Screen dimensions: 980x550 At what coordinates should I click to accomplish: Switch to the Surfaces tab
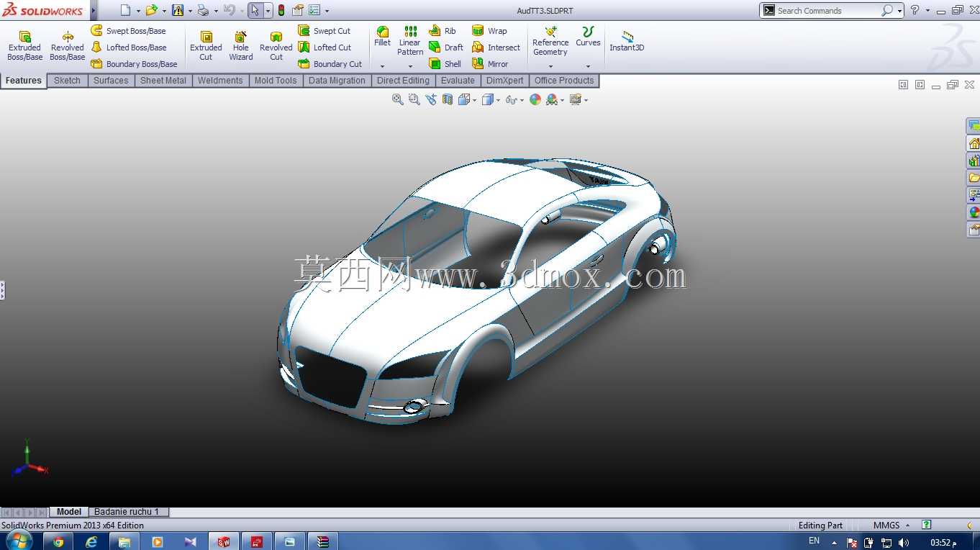(111, 81)
